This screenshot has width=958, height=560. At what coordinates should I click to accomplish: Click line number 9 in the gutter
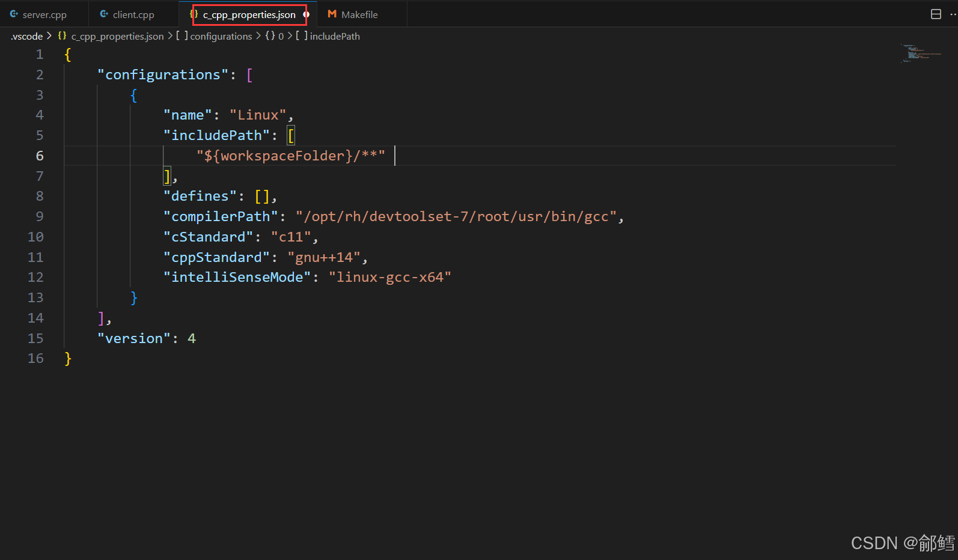pyautogui.click(x=40, y=216)
